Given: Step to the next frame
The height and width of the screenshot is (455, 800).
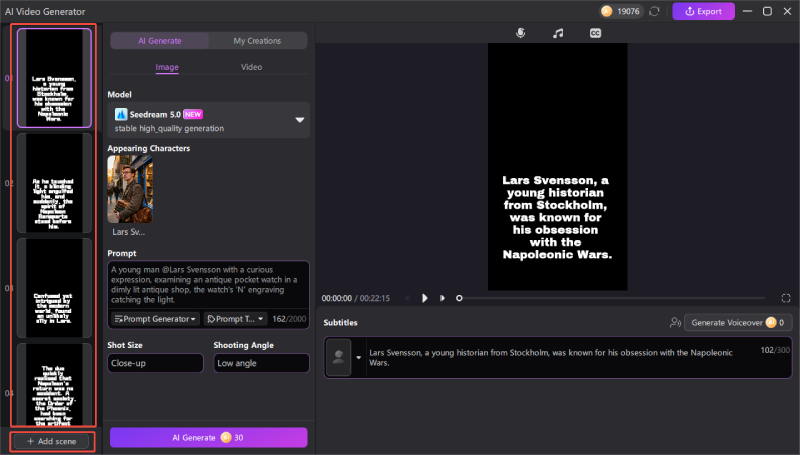Looking at the screenshot, I should 442,298.
